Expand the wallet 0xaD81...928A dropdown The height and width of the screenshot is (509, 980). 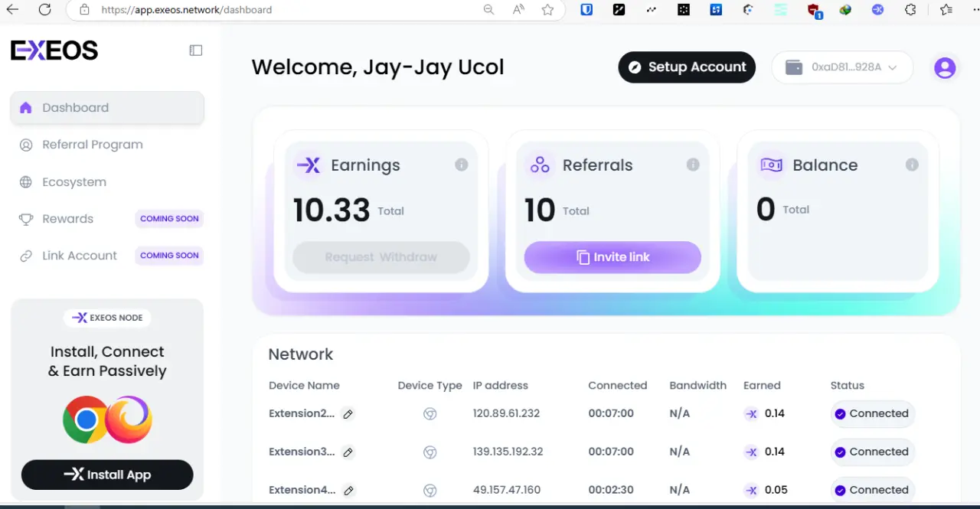click(x=842, y=67)
